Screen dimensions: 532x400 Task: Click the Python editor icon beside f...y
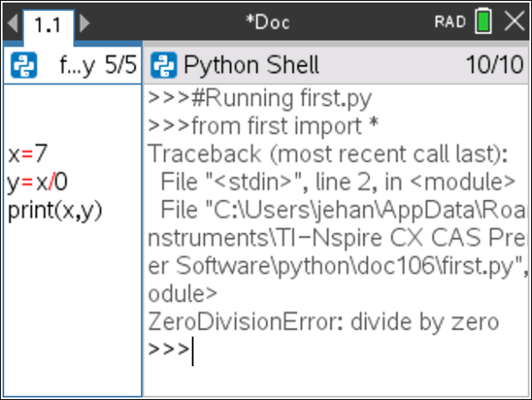click(24, 65)
